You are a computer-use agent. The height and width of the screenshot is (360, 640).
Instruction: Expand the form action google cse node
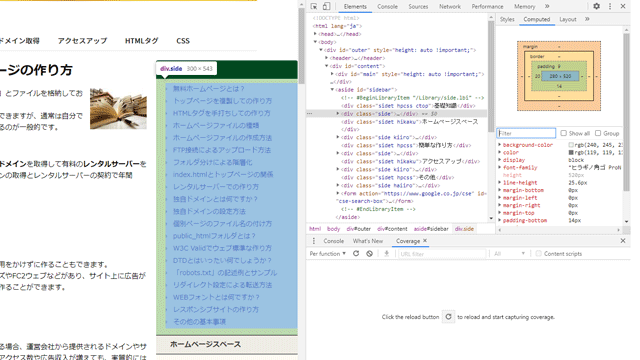[338, 193]
